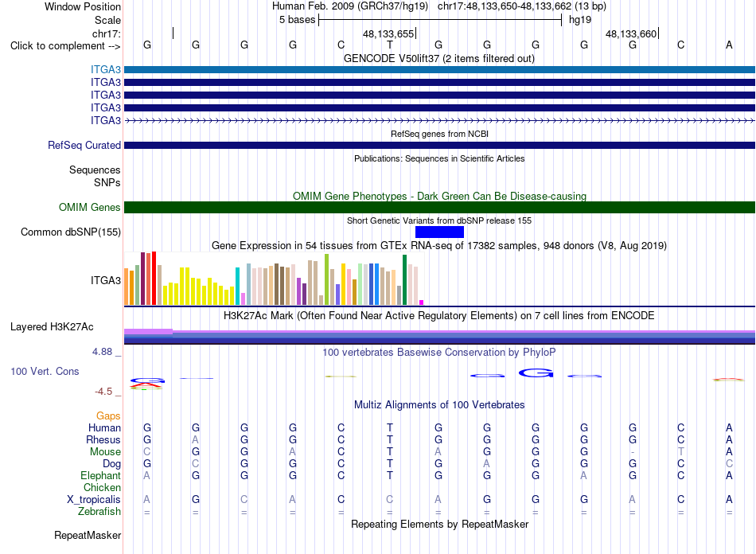Open 'Short Genetic Variants from dbSNP release 155' title
The height and width of the screenshot is (554, 756).
point(439,220)
